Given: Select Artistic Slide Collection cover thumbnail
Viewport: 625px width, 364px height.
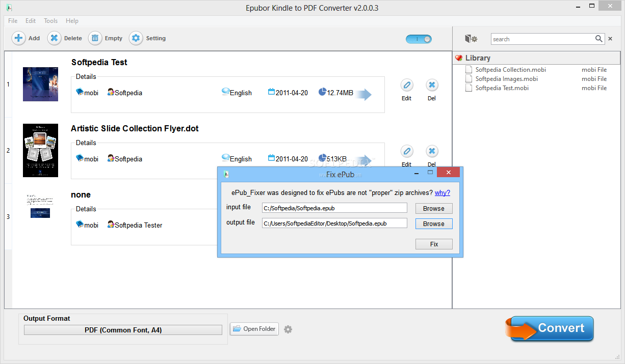Looking at the screenshot, I should coord(40,150).
